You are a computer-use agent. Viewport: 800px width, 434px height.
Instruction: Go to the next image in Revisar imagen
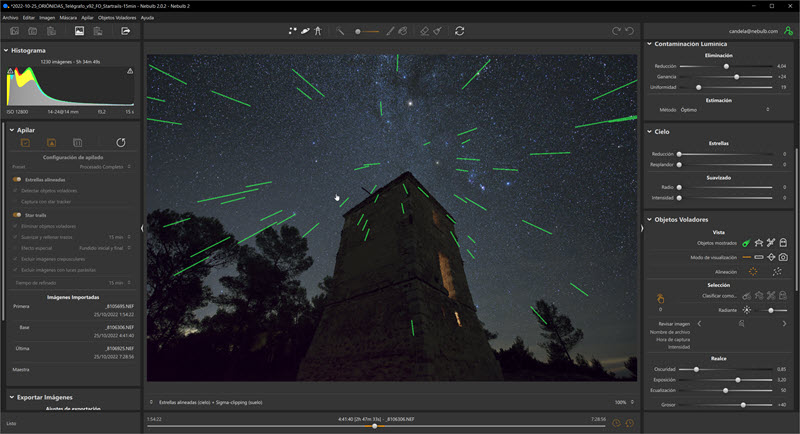(x=784, y=323)
